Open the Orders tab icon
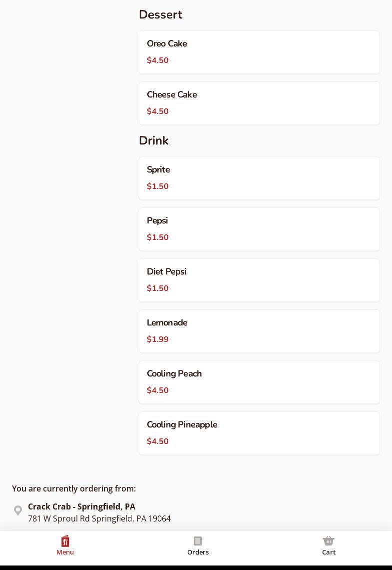Viewport: 392px width, 570px height. point(198,541)
